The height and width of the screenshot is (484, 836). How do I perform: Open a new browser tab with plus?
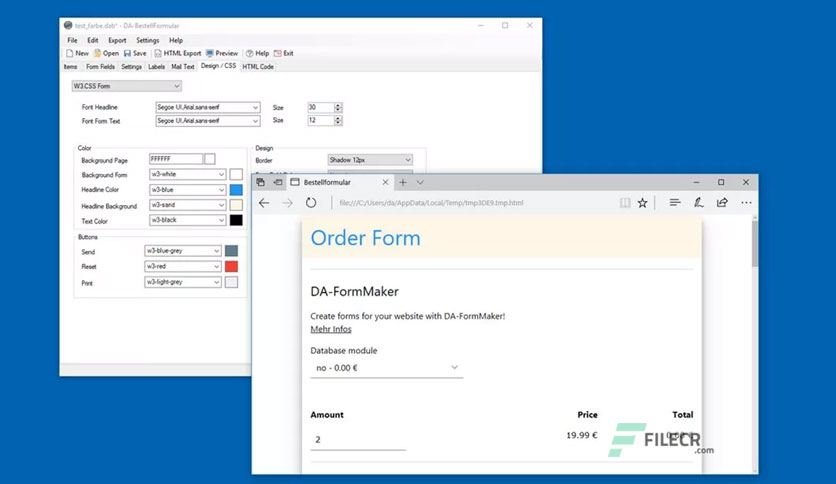coord(403,182)
